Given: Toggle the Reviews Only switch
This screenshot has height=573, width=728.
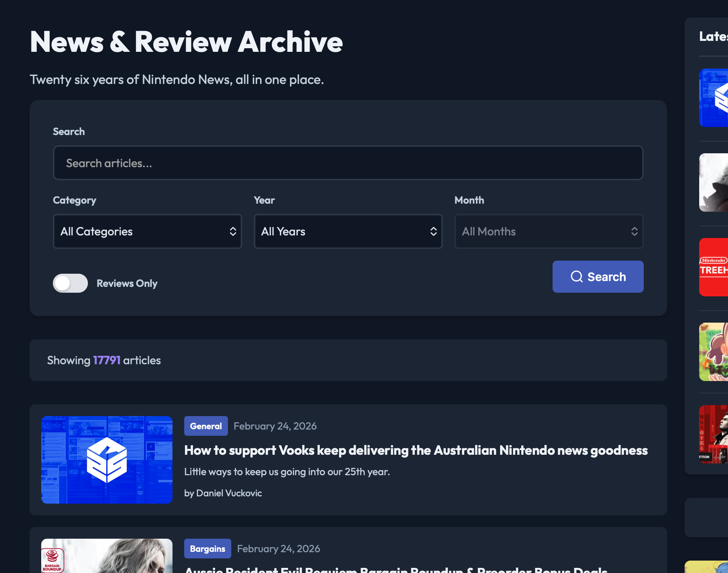Looking at the screenshot, I should (70, 283).
